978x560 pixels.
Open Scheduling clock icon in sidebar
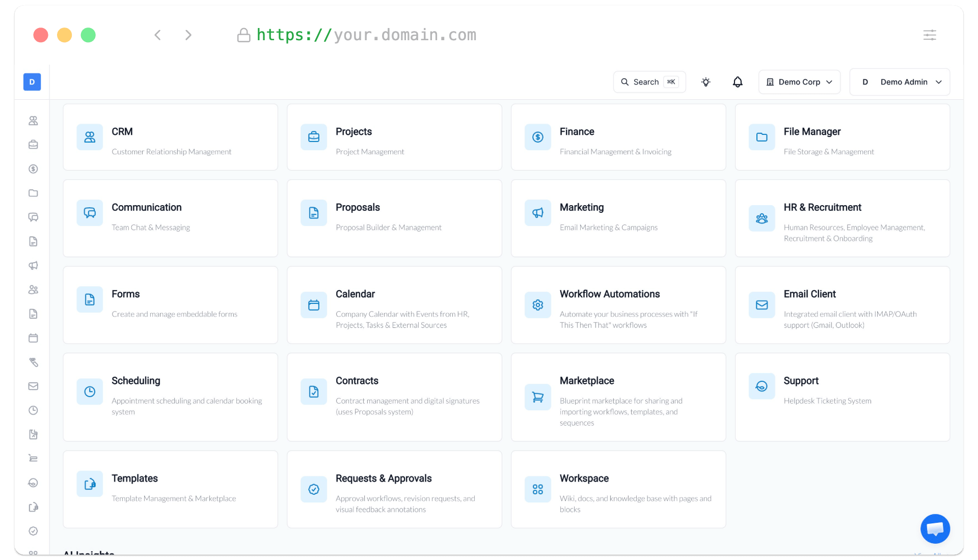[33, 410]
